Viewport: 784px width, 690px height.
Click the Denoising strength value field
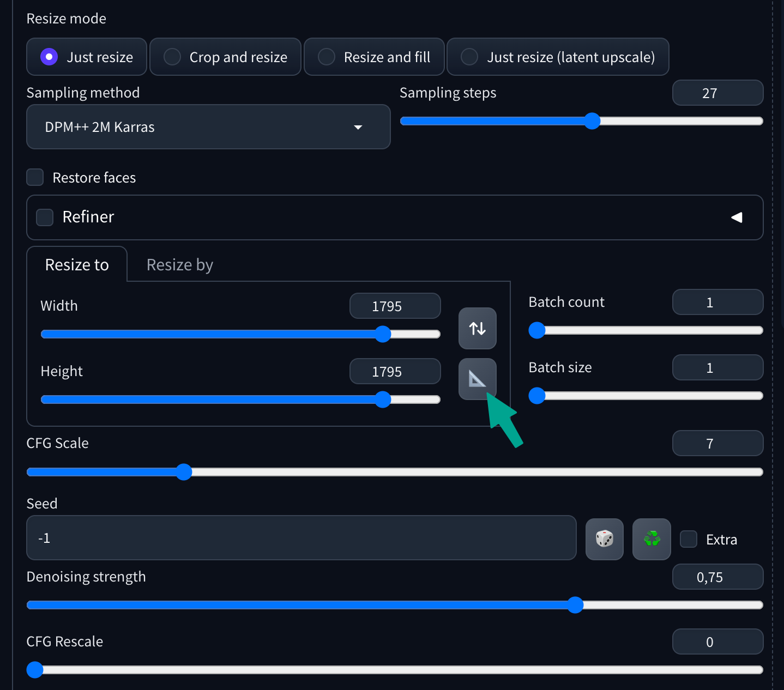(x=717, y=577)
